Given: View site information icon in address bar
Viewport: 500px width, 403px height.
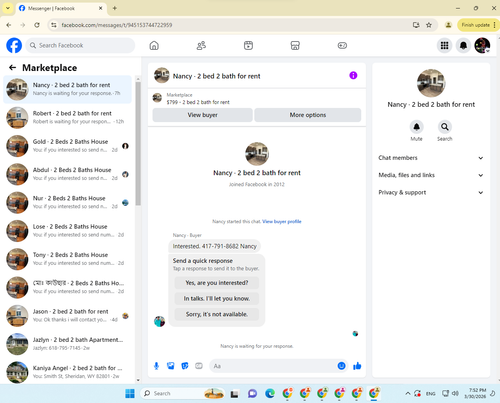Looking at the screenshot, I should coord(54,25).
